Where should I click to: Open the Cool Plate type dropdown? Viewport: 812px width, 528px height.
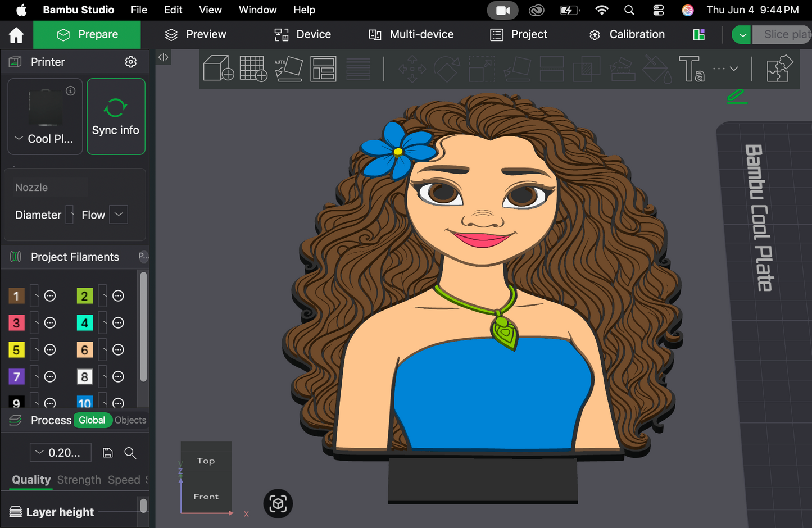click(x=45, y=139)
